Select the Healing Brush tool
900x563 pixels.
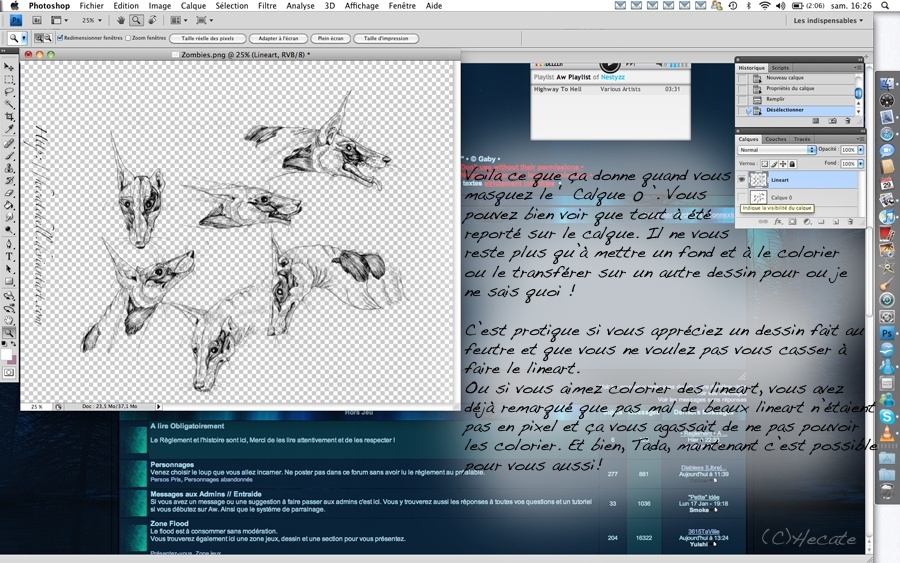9,144
